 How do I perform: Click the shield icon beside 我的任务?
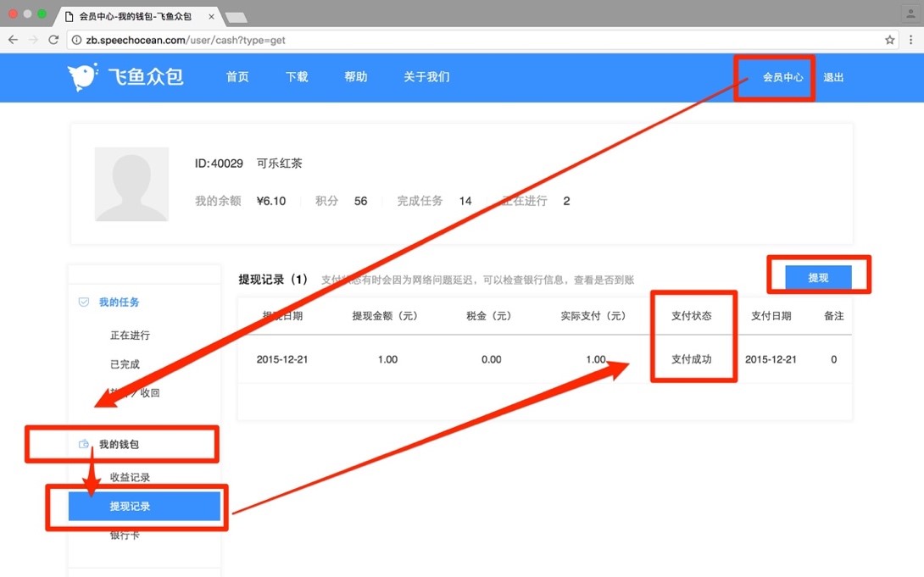(x=84, y=302)
